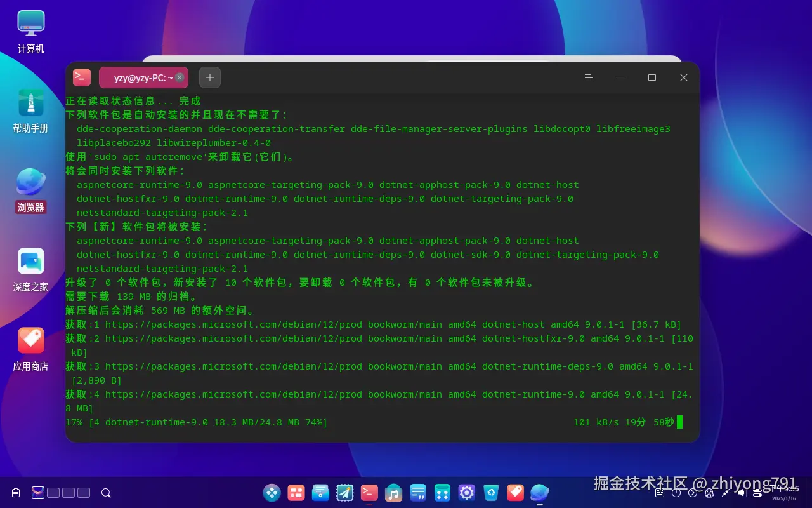Click the '19分 58秒' remaining time text
The height and width of the screenshot is (508, 812).
pyautogui.click(x=650, y=422)
